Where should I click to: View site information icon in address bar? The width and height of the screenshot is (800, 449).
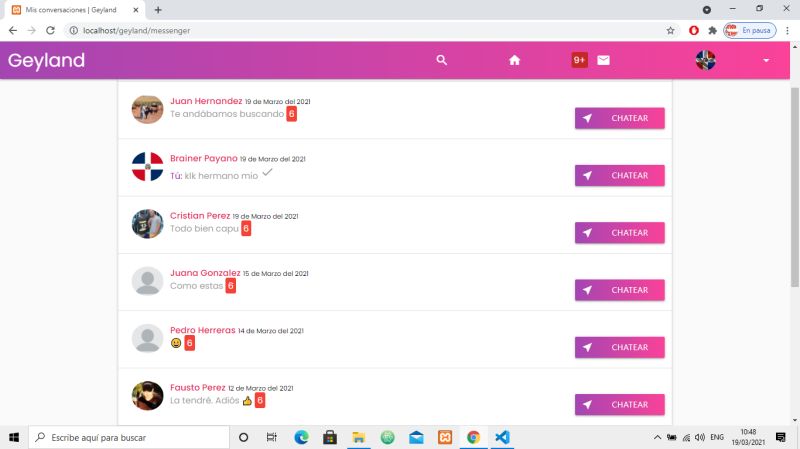coord(73,31)
